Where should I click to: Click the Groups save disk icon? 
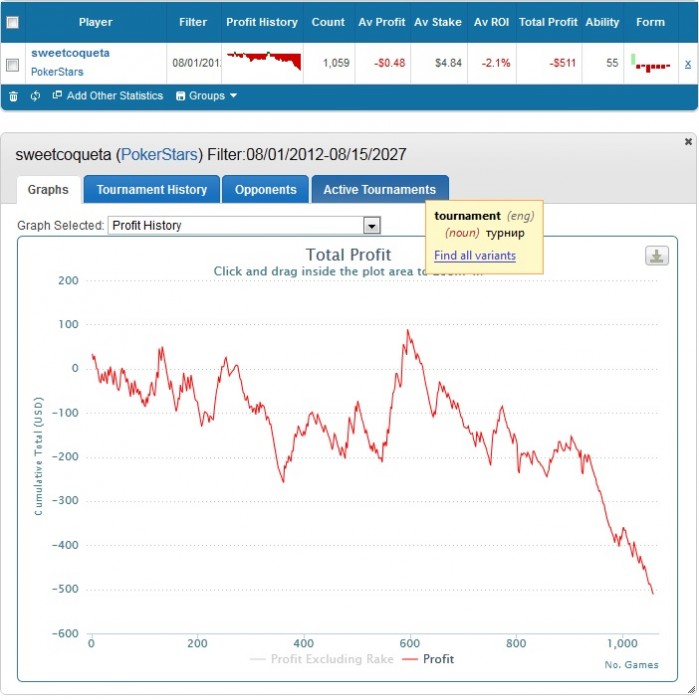180,96
